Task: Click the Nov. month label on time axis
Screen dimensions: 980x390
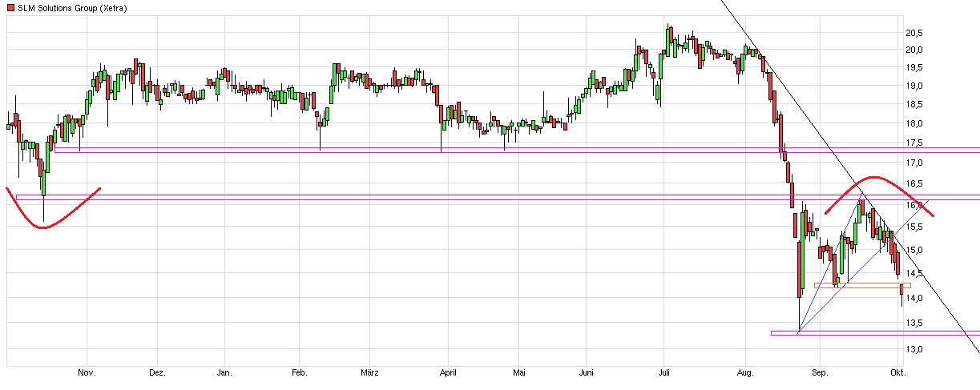Action: [x=87, y=373]
